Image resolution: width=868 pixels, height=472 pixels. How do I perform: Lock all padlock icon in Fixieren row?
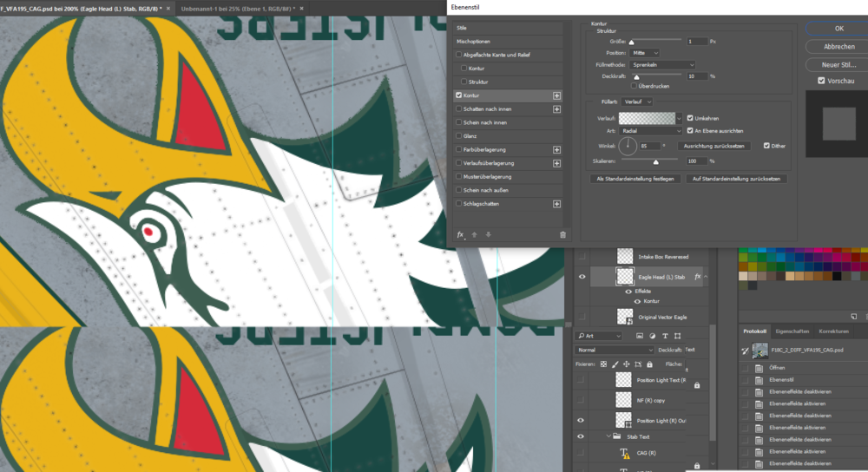tap(649, 364)
